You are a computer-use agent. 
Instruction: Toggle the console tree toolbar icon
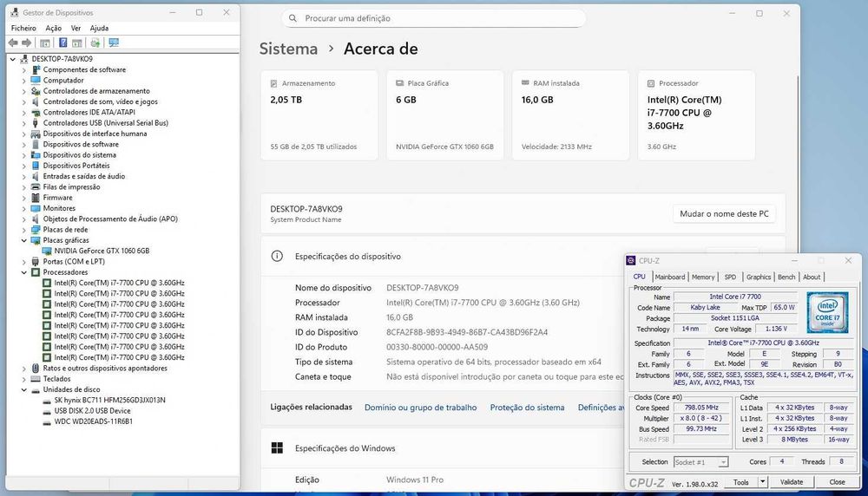tap(45, 42)
